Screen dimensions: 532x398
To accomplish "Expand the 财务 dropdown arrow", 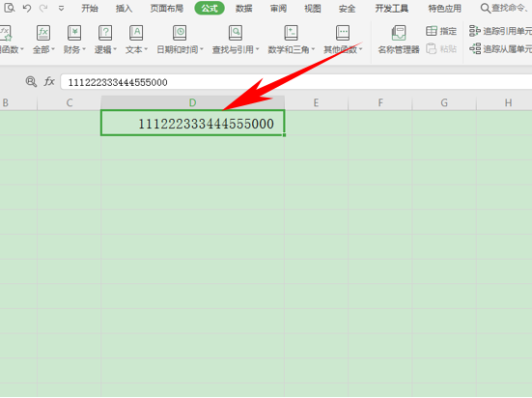I will (83, 50).
